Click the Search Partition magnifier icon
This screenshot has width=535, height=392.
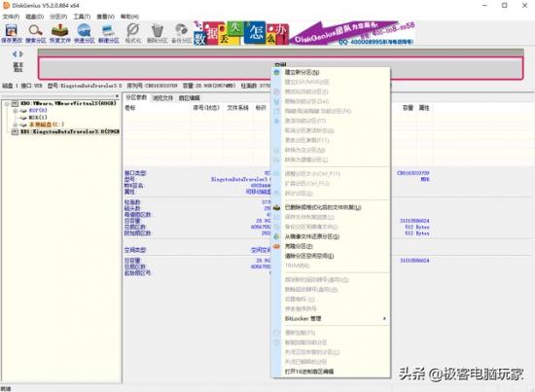click(35, 31)
